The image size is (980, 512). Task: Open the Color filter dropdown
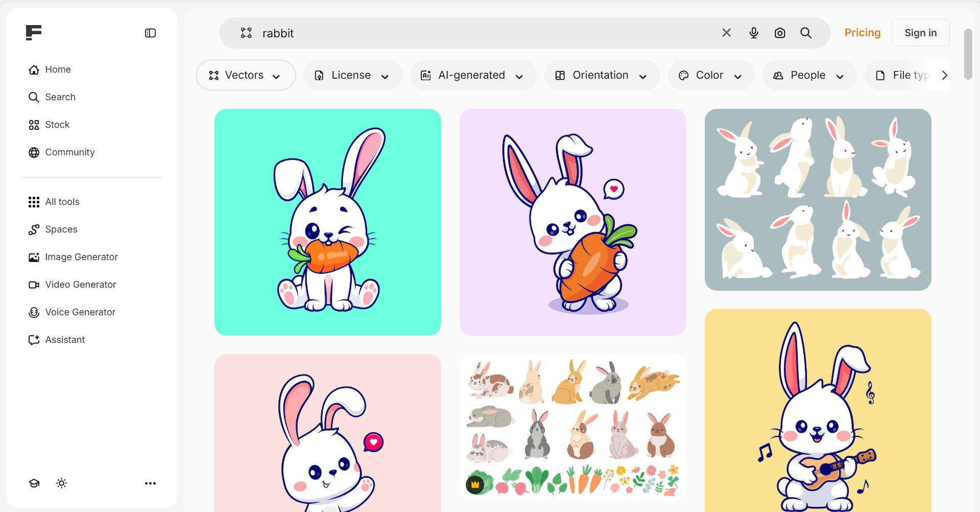710,76
